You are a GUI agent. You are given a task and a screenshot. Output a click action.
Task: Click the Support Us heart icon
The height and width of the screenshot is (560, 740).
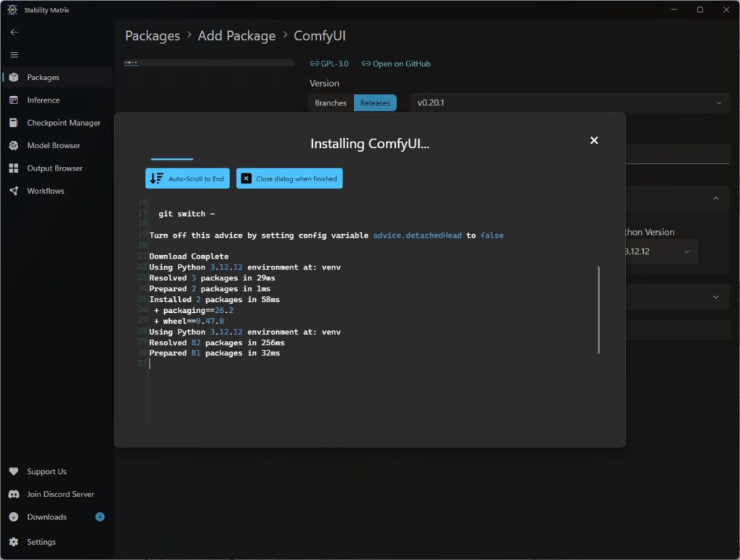tap(14, 471)
